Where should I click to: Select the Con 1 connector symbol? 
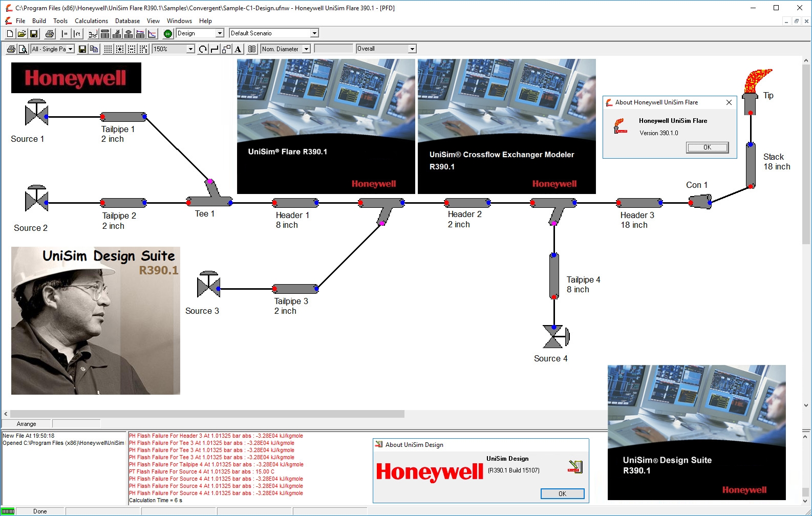point(700,202)
